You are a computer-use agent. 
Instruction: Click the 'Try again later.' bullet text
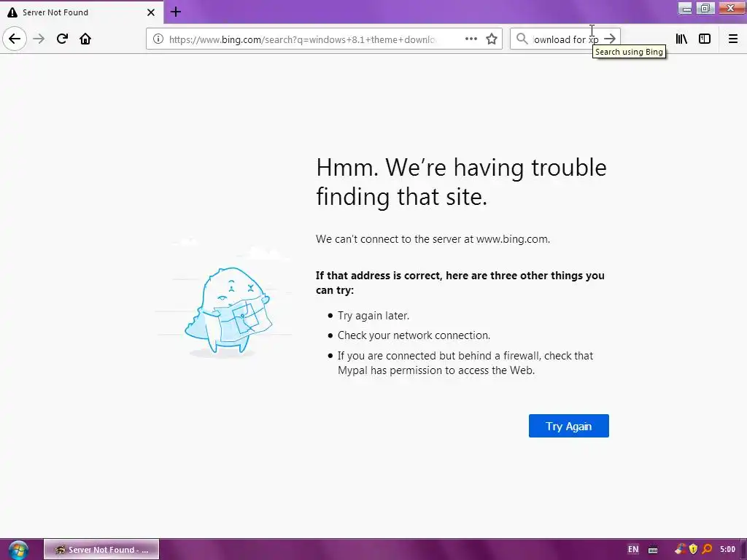click(x=373, y=315)
